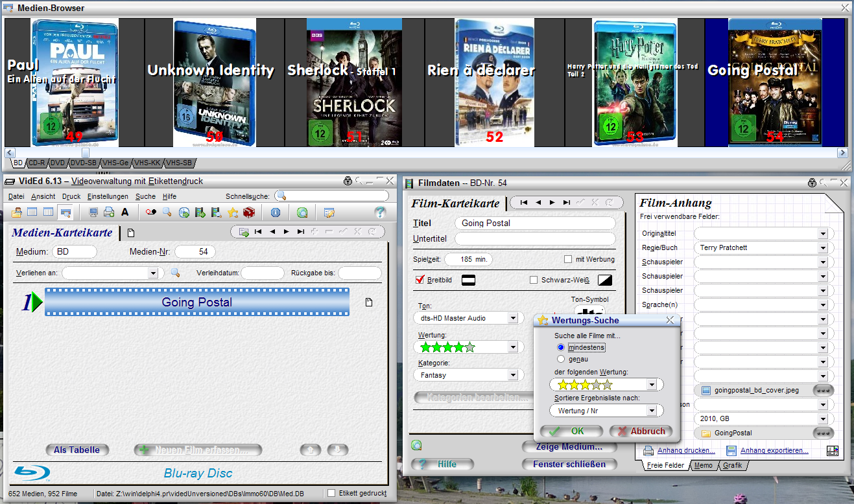Click the magnifier search icon in VidEd toolbar
This screenshot has width=854, height=504.
[167, 212]
